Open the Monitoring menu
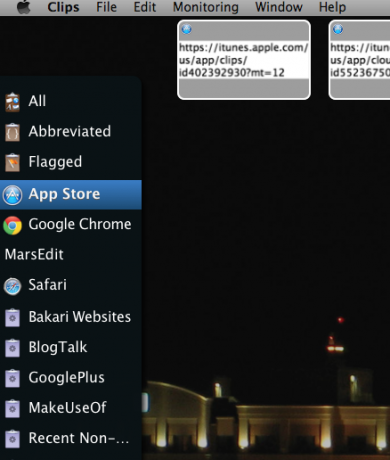This screenshot has height=460, width=390. (206, 7)
